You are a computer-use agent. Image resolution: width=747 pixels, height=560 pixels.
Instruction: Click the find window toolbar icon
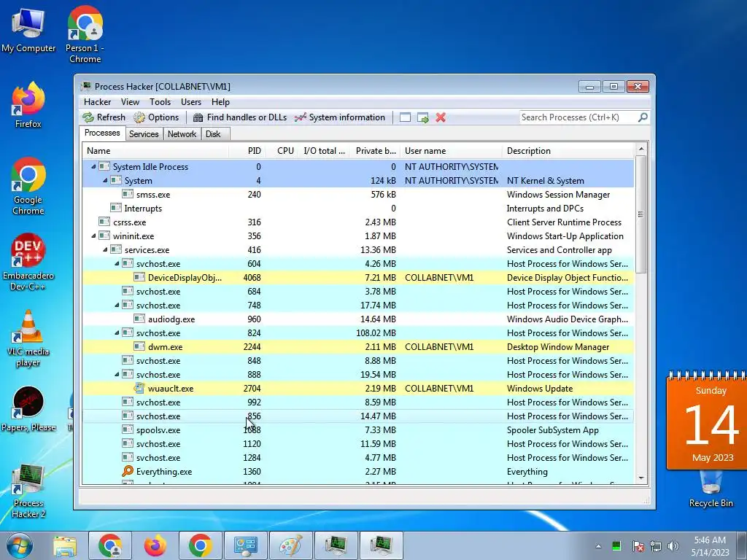pos(405,117)
